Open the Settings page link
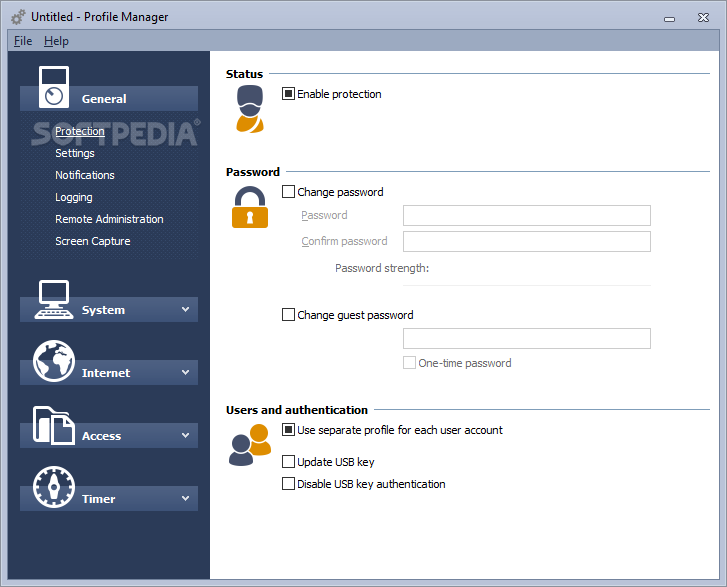This screenshot has height=587, width=727. tap(75, 153)
